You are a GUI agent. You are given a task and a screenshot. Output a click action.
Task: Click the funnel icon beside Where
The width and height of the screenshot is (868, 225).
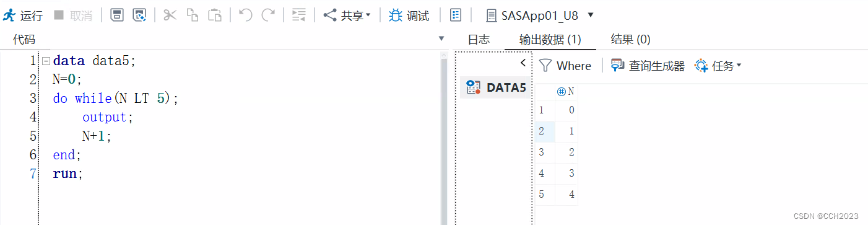tap(545, 66)
